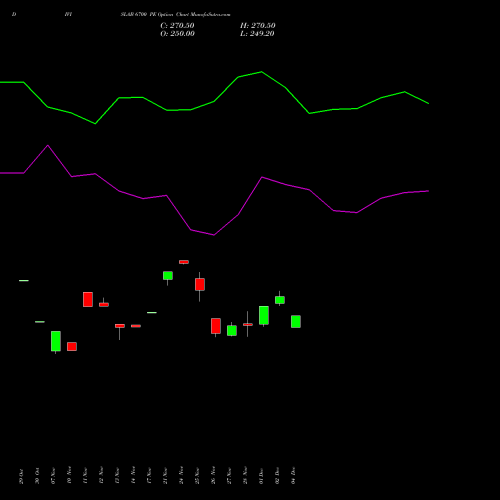Click the green candle above 21 Nov

click(x=168, y=275)
